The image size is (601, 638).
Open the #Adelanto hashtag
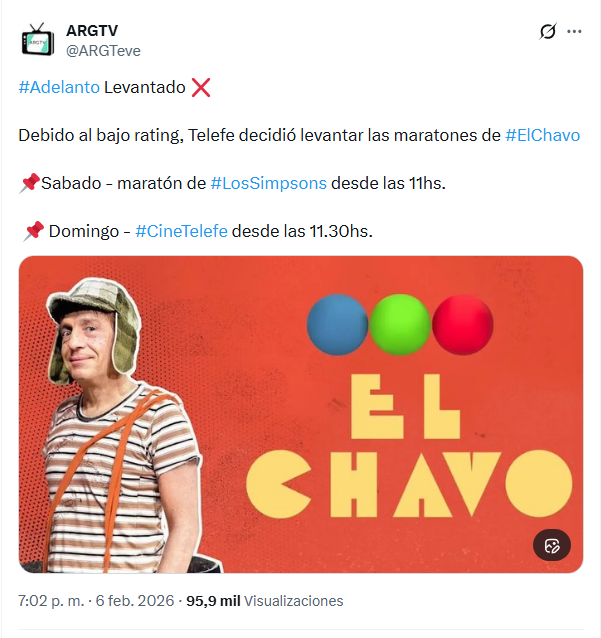tap(59, 87)
